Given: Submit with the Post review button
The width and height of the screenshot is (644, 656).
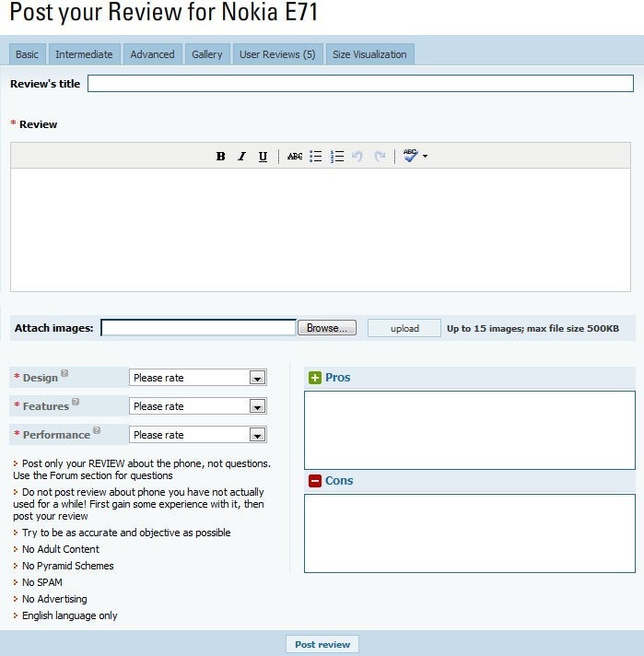Looking at the screenshot, I should click(x=322, y=644).
